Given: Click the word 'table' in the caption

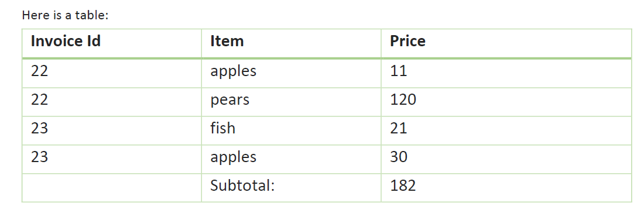Looking at the screenshot, I should click(x=92, y=15).
